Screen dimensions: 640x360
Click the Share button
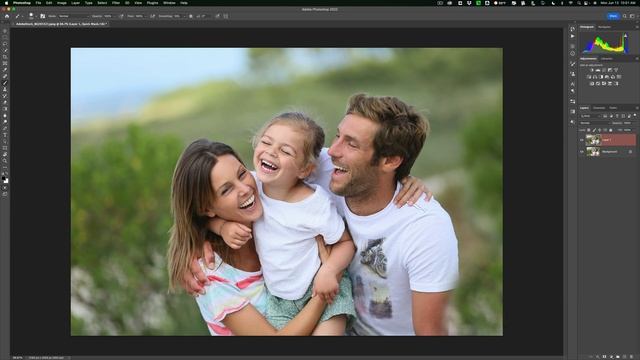point(613,16)
